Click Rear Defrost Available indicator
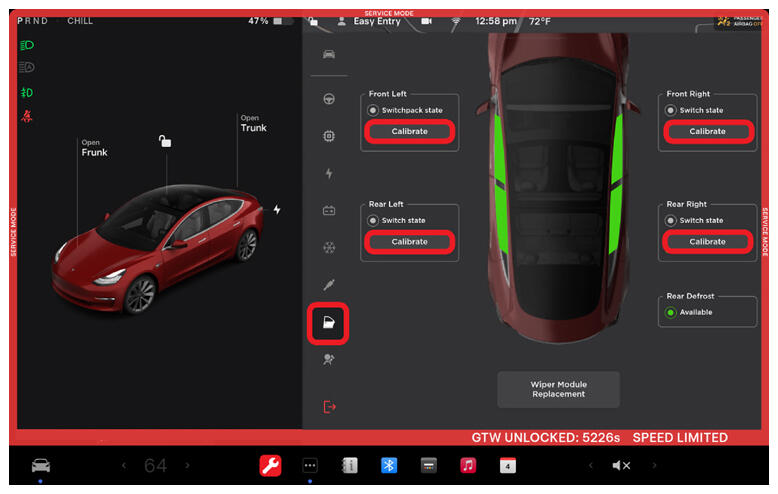The width and height of the screenshot is (778, 494). tap(670, 312)
